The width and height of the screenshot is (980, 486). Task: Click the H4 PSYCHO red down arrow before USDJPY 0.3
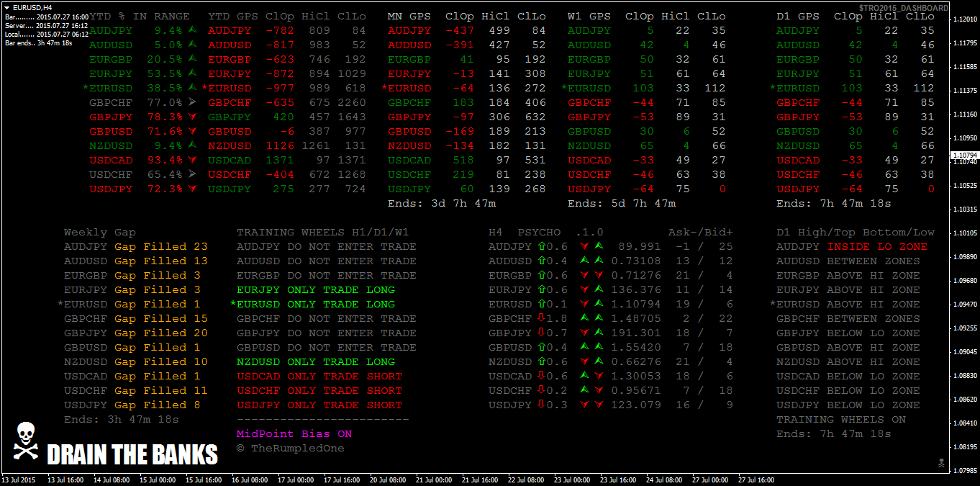point(542,405)
